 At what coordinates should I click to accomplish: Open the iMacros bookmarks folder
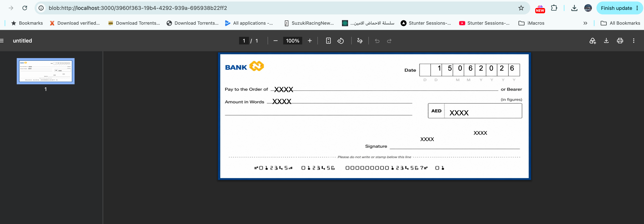(x=532, y=23)
